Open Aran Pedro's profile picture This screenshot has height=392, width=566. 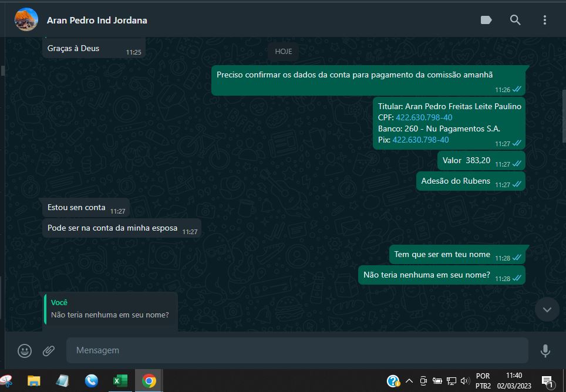tap(26, 20)
